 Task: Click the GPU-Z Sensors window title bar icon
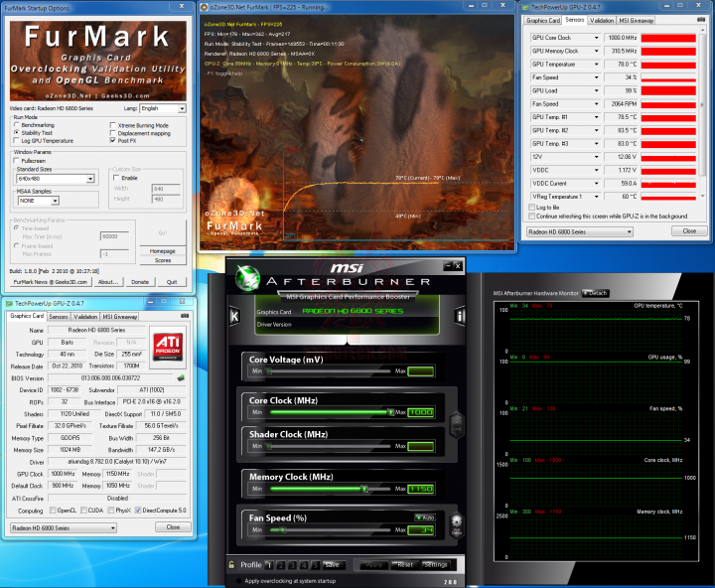[525, 7]
